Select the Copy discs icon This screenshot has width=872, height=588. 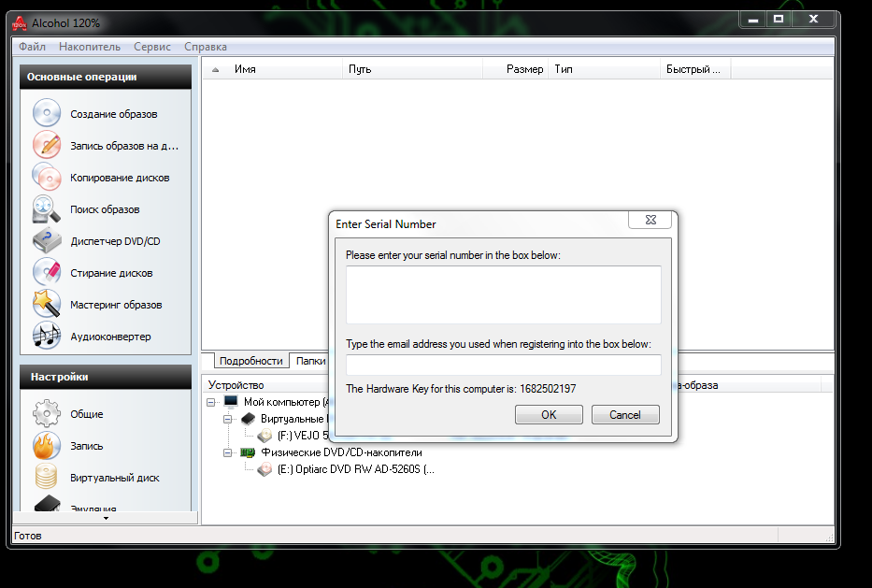(47, 178)
